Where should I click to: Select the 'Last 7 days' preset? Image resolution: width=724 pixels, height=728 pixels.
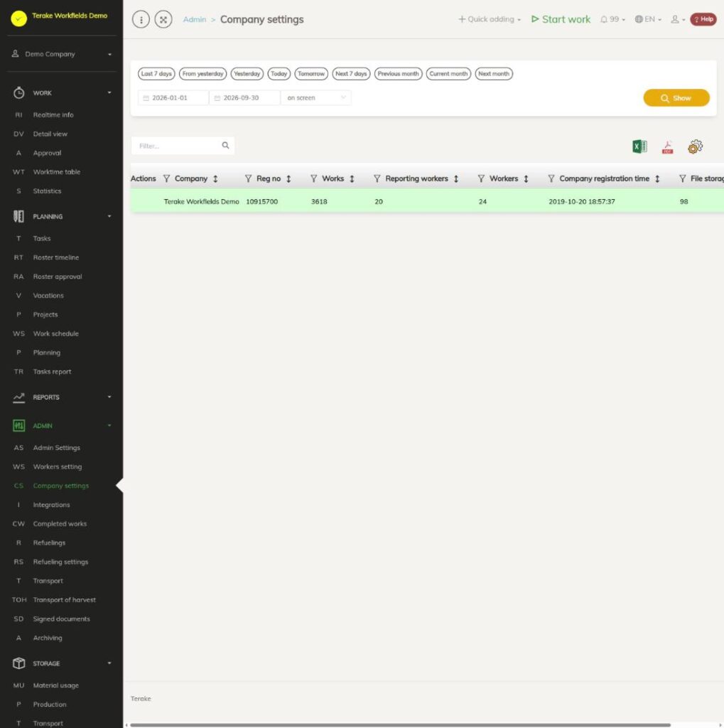[x=156, y=74]
